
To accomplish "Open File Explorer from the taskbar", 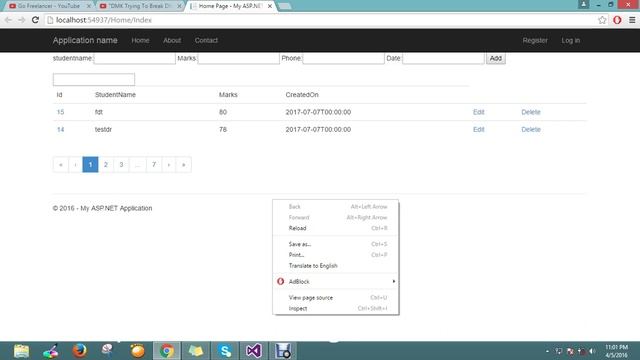I will pos(21,351).
